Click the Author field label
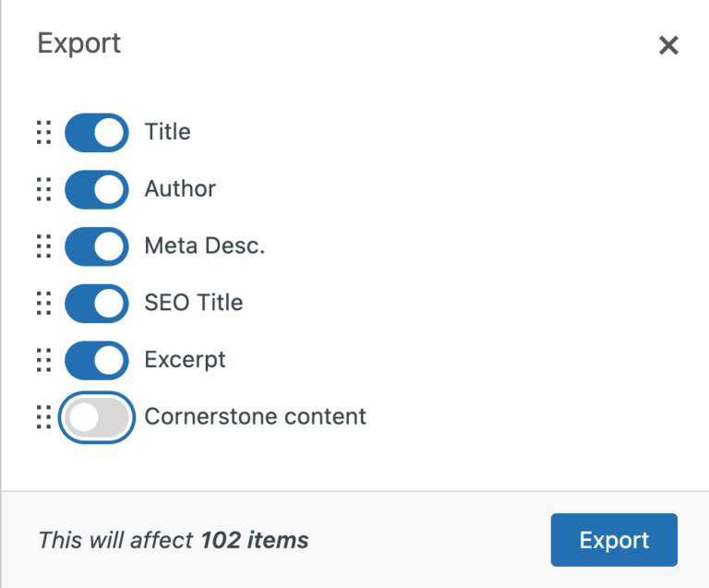 pos(180,189)
